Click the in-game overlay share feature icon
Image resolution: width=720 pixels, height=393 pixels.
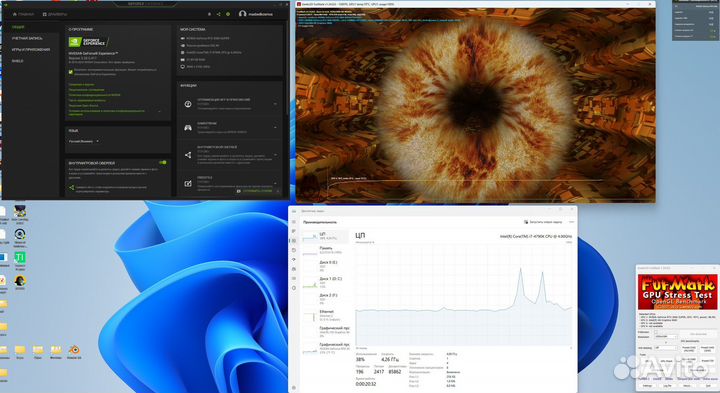188,155
